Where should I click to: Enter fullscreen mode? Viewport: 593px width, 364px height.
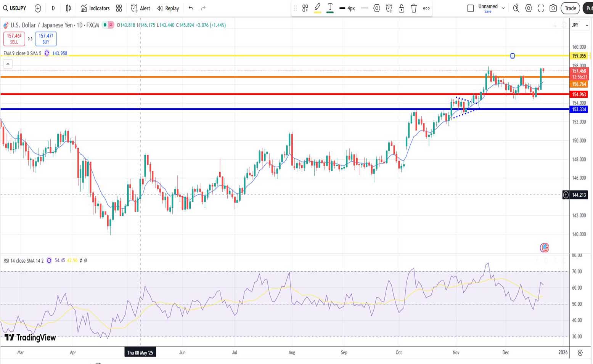pos(541,8)
